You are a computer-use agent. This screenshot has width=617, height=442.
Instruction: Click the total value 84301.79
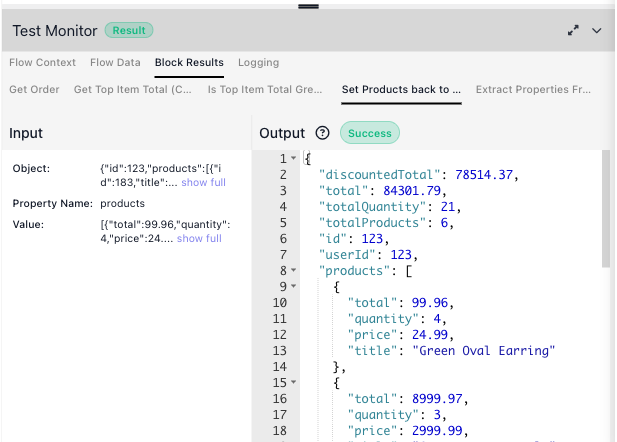pyautogui.click(x=412, y=191)
